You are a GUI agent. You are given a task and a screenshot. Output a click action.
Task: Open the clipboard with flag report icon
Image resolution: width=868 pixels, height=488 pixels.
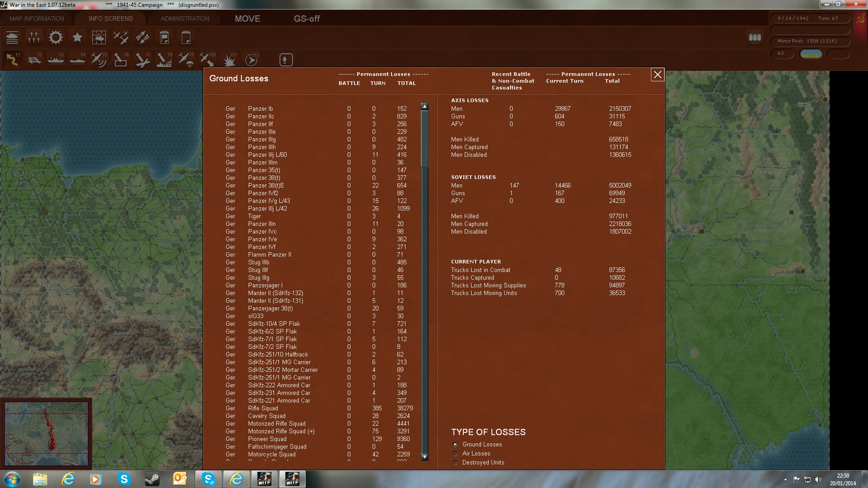pyautogui.click(x=164, y=38)
